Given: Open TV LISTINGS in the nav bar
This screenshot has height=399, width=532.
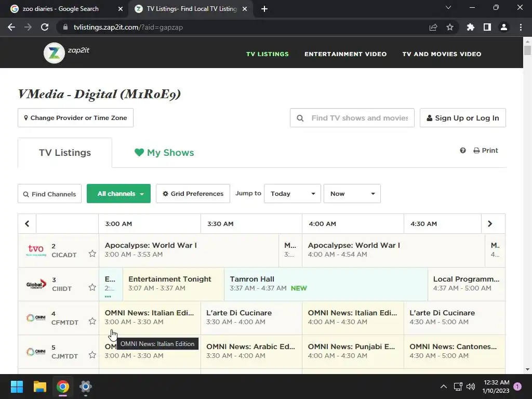Looking at the screenshot, I should (268, 54).
